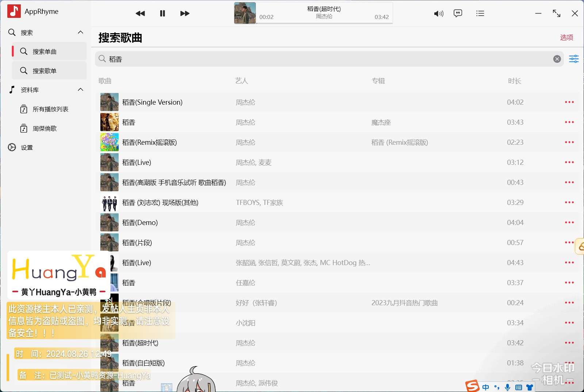This screenshot has width=584, height=392.
Task: Open more options for 小沈阳 row
Action: coord(569,323)
